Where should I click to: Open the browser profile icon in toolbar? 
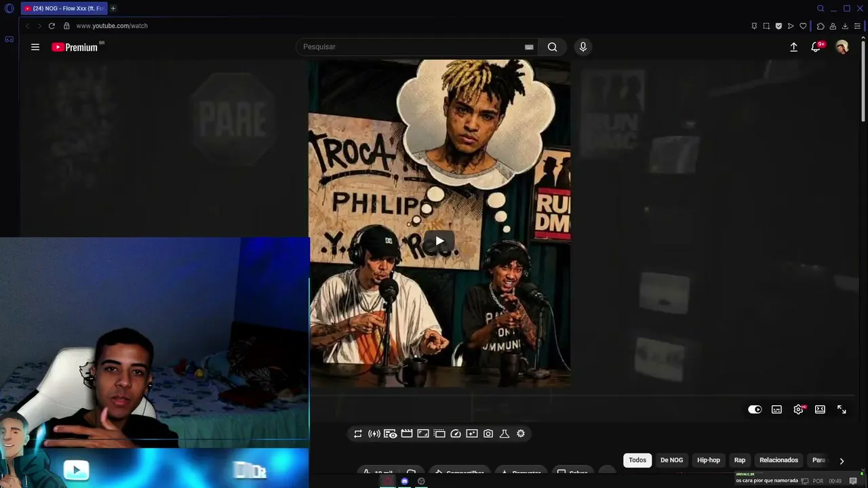coord(833,26)
